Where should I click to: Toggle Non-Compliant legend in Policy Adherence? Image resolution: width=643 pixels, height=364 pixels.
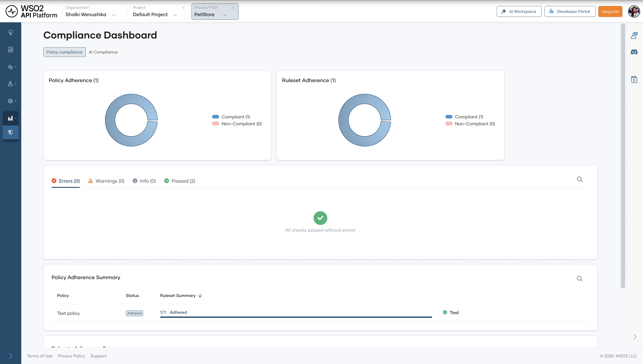(x=237, y=124)
